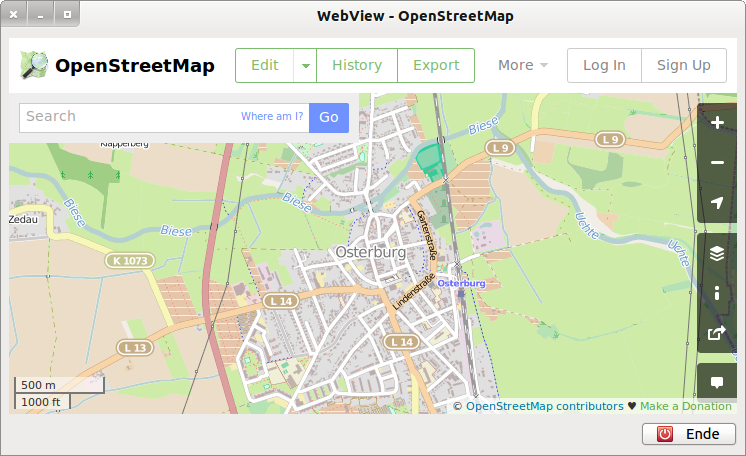The width and height of the screenshot is (746, 456).
Task: Open the map layers panel
Action: pos(717,254)
